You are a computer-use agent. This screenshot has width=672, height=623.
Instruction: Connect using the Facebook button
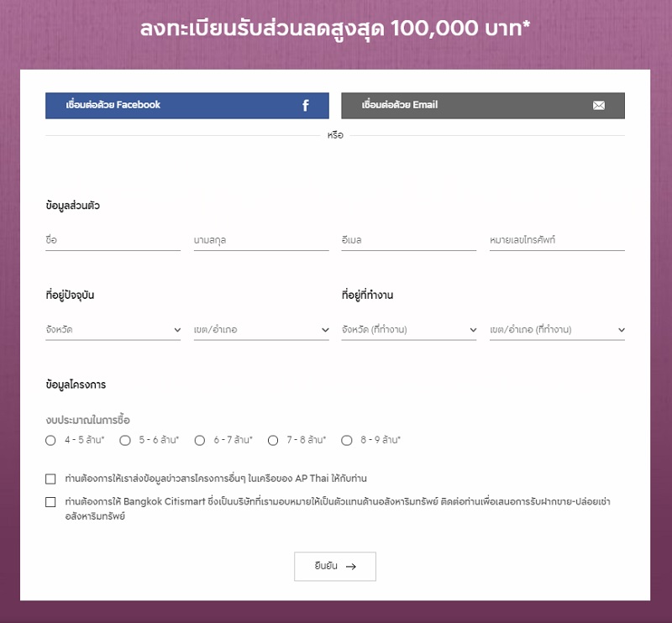click(187, 106)
